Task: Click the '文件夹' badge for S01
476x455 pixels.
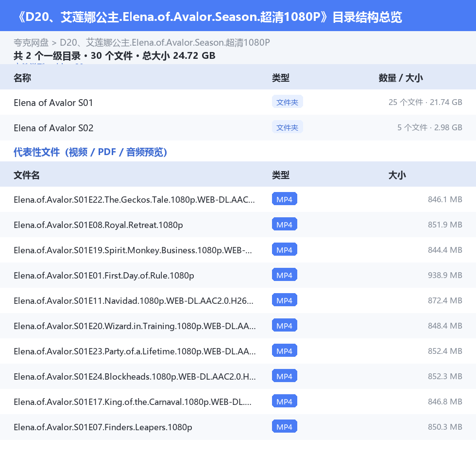Action: click(287, 102)
